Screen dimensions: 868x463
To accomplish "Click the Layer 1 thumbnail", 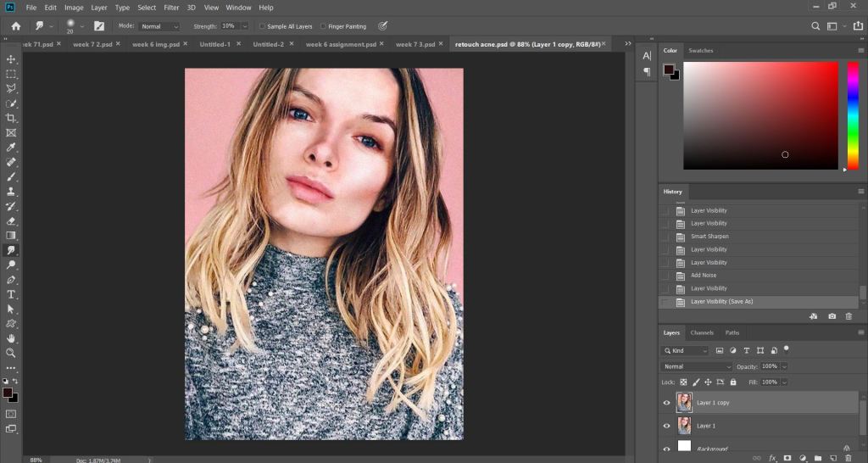I will point(684,426).
